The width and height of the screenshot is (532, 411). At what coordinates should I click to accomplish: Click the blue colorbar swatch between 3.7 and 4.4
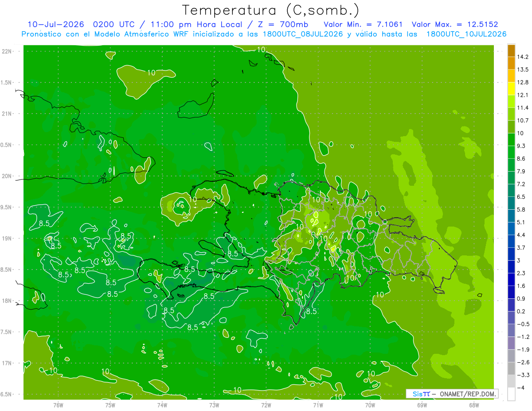(x=511, y=241)
